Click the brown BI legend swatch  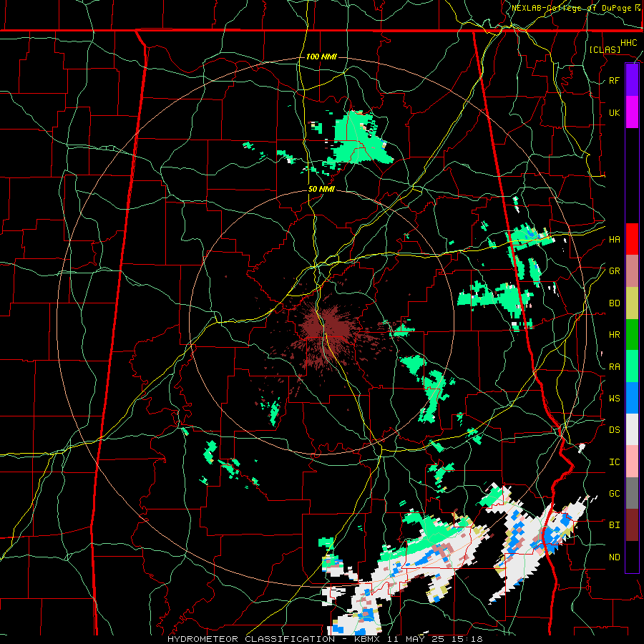632,525
